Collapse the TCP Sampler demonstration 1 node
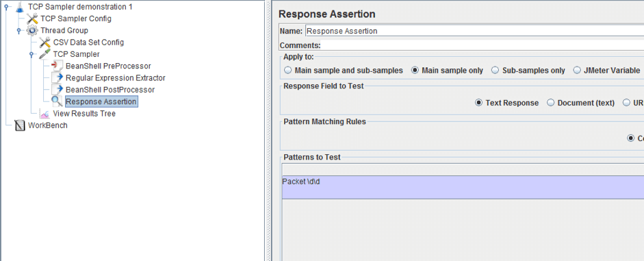644x261 pixels. pyautogui.click(x=5, y=7)
